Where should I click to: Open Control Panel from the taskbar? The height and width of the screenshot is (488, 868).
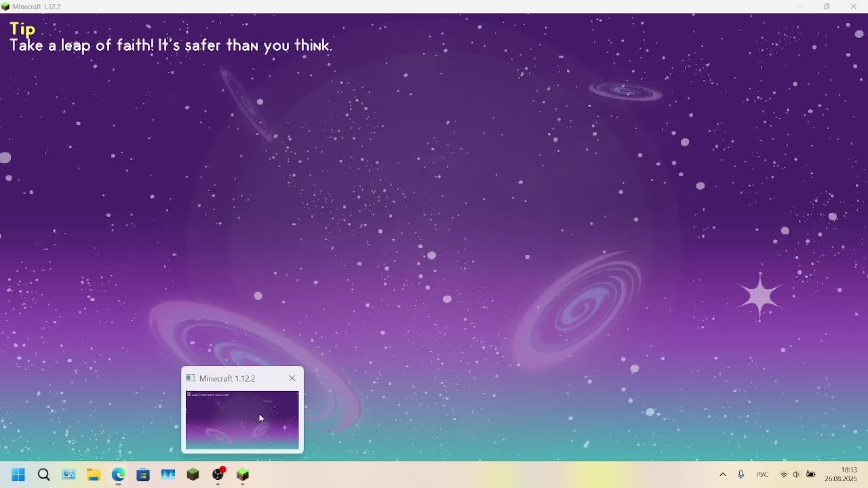(x=68, y=474)
